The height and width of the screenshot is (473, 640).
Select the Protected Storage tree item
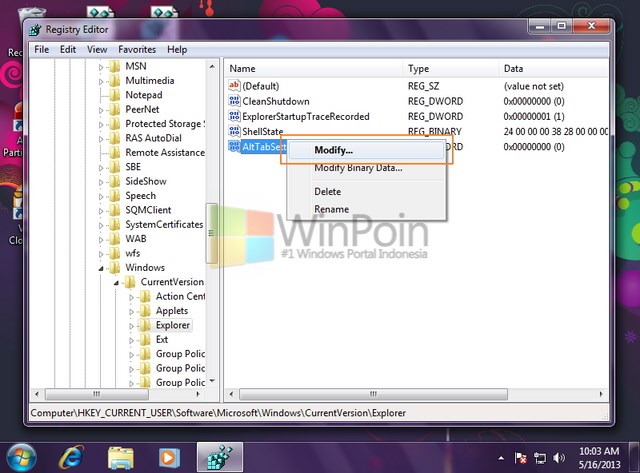[x=165, y=124]
